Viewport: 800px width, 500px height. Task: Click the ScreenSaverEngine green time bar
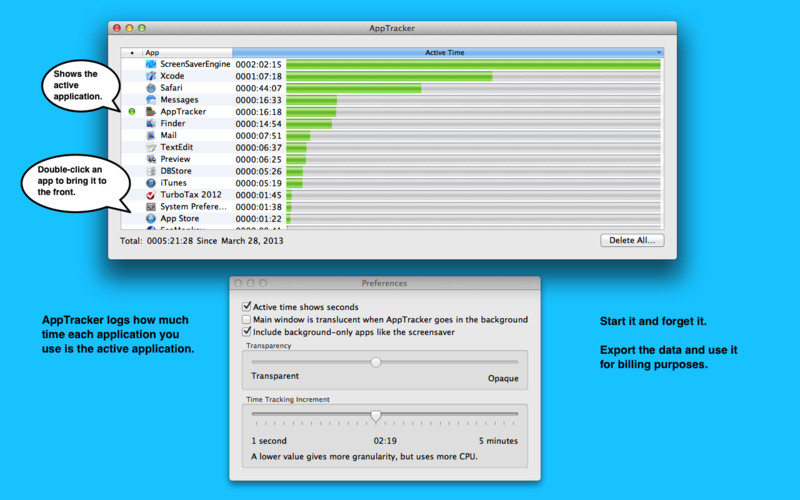[x=473, y=64]
